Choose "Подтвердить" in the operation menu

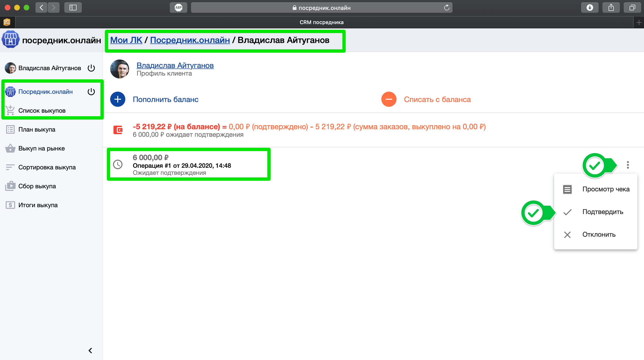pyautogui.click(x=602, y=212)
